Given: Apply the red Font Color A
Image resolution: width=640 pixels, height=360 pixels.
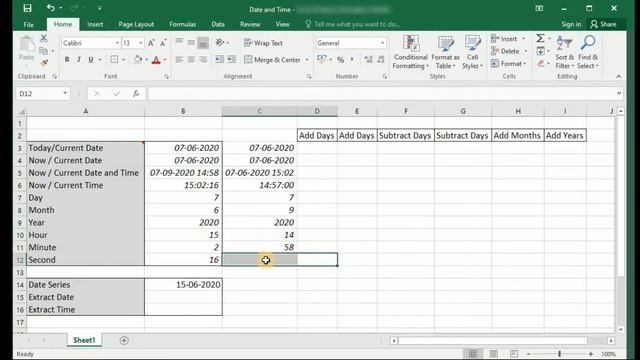Looking at the screenshot, I should coord(156,60).
